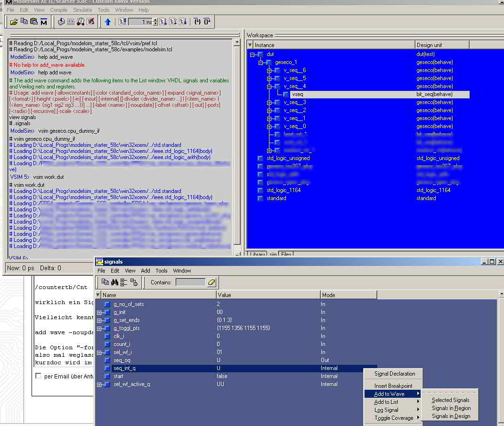Viewport: 504px width, 426px height.
Task: Choose Signals in Design in submenu
Action: (x=451, y=416)
